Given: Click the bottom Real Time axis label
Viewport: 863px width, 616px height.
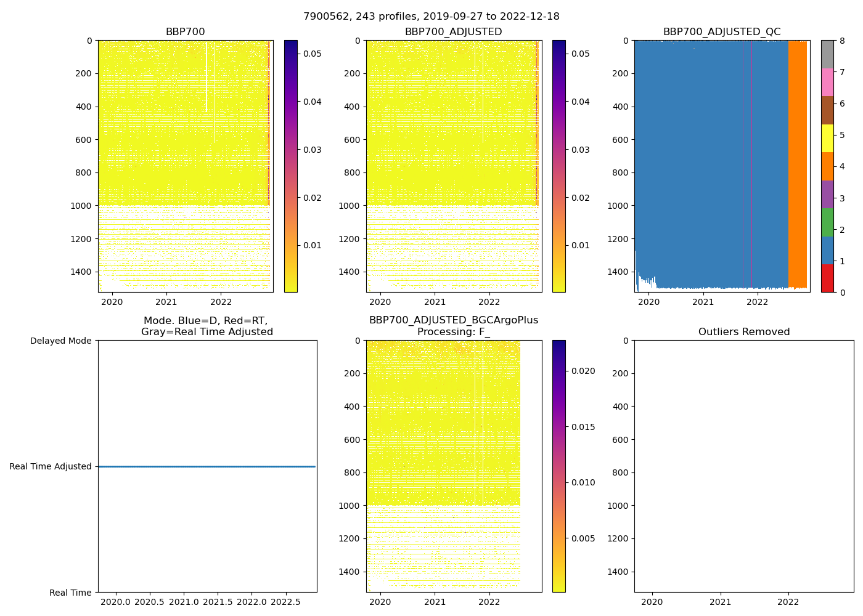Looking at the screenshot, I should pos(70,593).
